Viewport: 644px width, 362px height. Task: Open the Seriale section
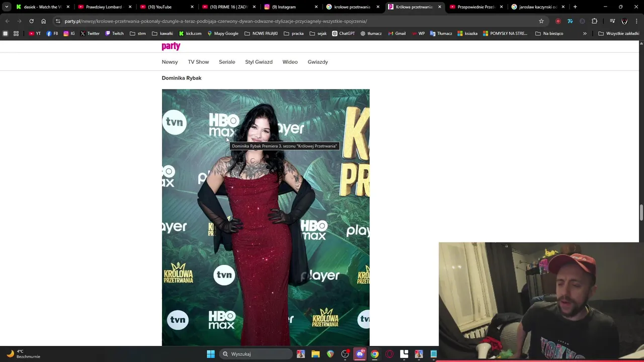tap(227, 62)
